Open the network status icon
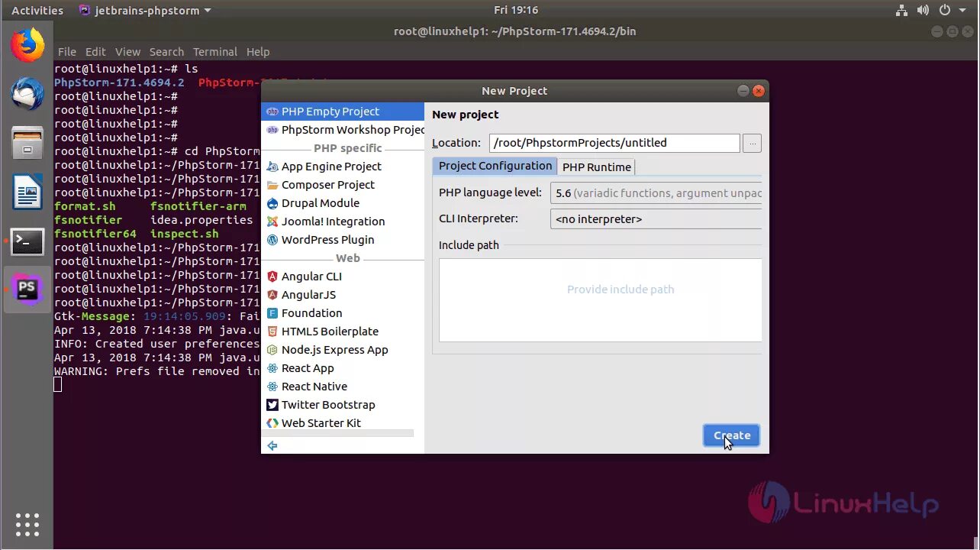Image resolution: width=980 pixels, height=550 pixels. click(x=902, y=10)
